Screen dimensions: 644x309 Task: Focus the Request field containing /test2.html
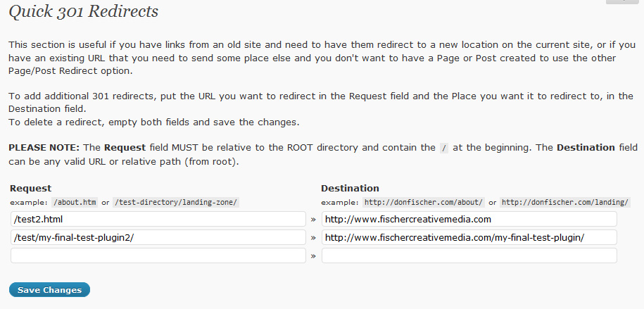pos(158,219)
